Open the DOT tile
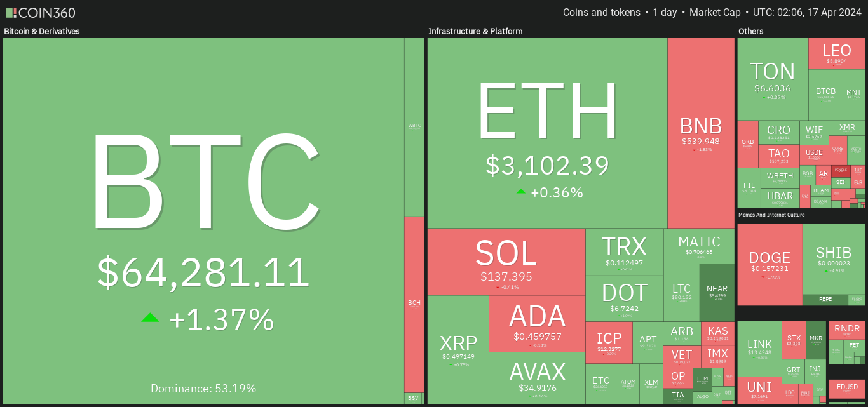Viewport: 868px width, 407px height. (x=624, y=298)
